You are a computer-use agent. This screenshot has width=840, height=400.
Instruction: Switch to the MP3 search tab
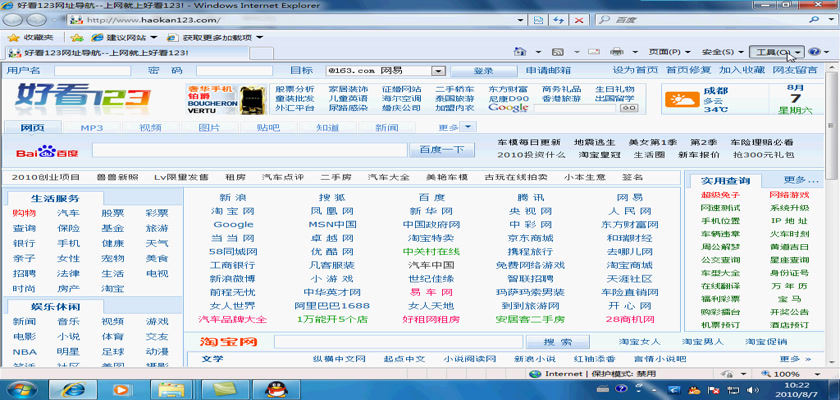pos(92,127)
